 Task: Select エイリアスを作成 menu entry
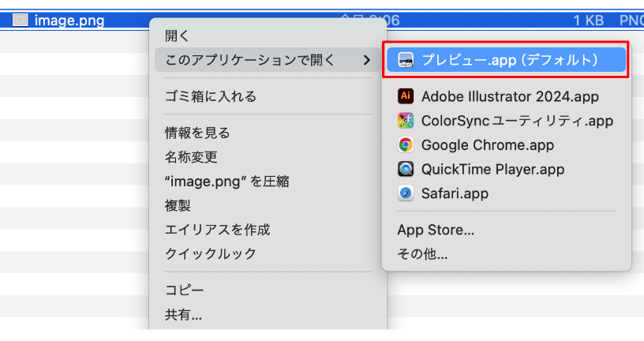(217, 230)
